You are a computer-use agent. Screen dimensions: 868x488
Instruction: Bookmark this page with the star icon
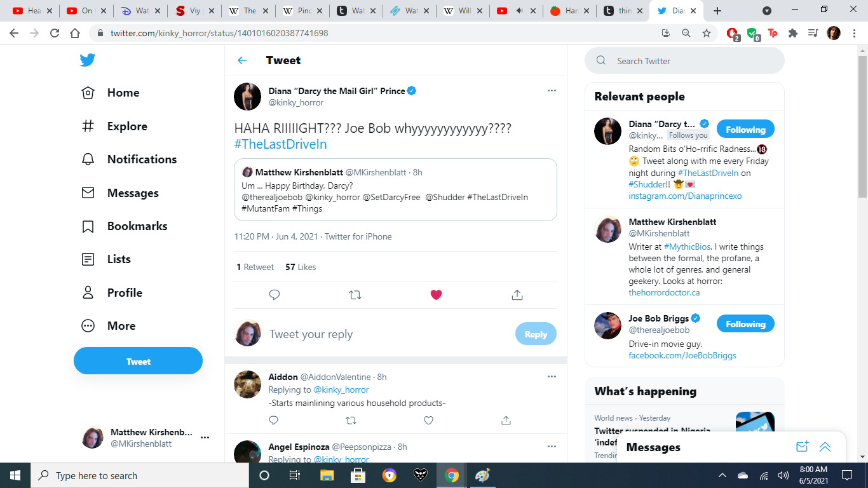pyautogui.click(x=706, y=33)
